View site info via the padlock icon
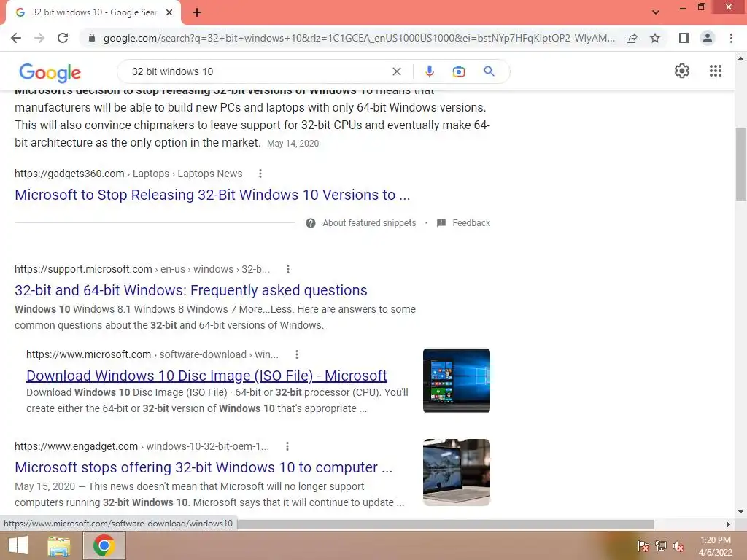Screen dimensions: 747x560 pyautogui.click(x=92, y=38)
